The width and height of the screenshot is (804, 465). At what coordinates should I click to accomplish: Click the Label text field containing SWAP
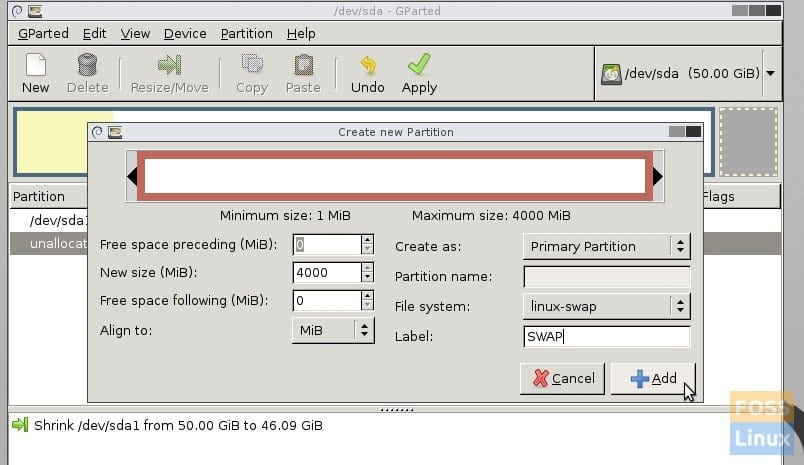tap(606, 337)
